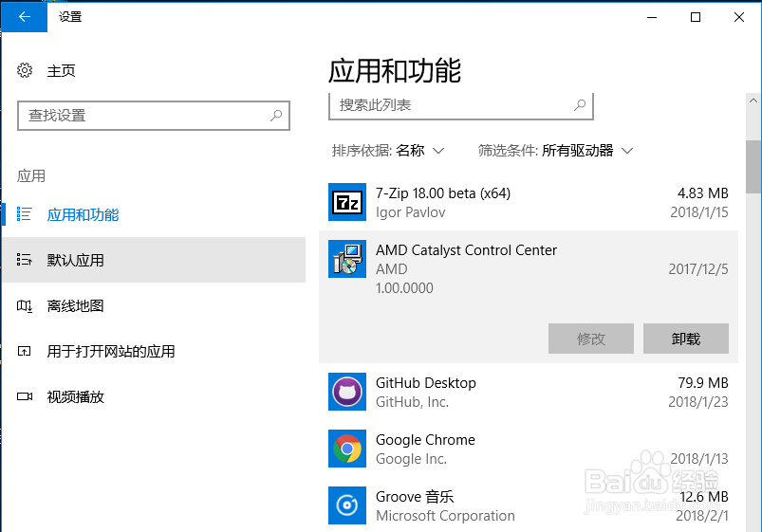
Task: Click the magnifier icon in 搜索此列表 box
Action: tap(580, 105)
